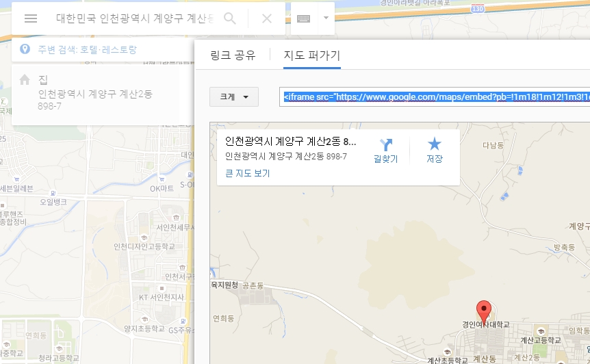Click the keyboard input tool icon
This screenshot has width=590, height=364.
[x=304, y=18]
